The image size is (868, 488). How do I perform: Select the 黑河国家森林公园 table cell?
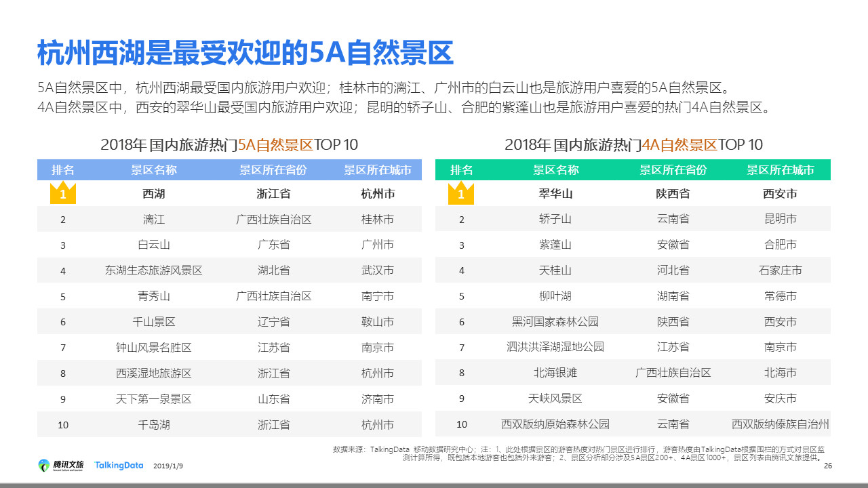pos(555,321)
